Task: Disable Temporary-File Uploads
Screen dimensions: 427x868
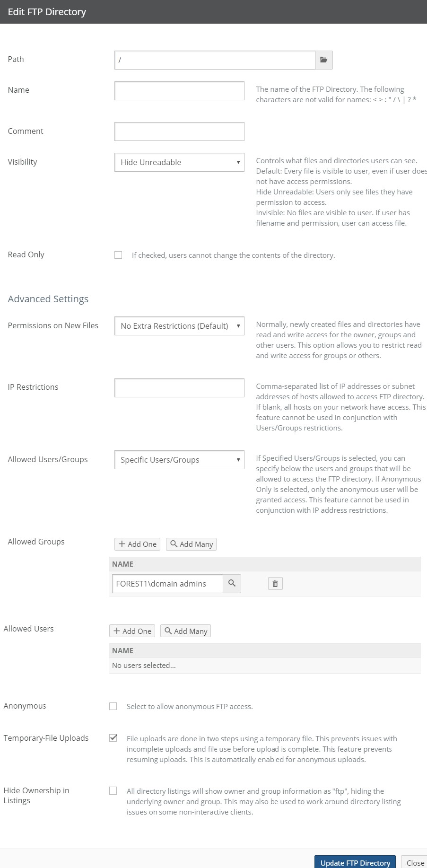Action: click(113, 738)
